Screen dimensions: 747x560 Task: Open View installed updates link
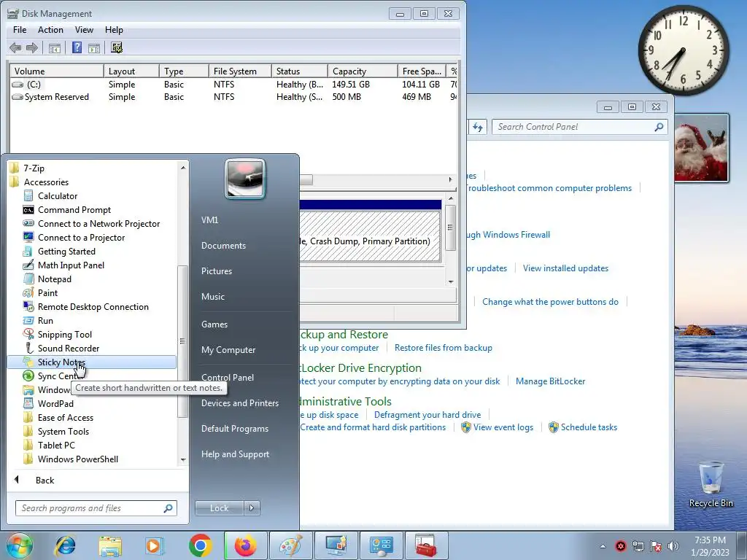tap(565, 268)
